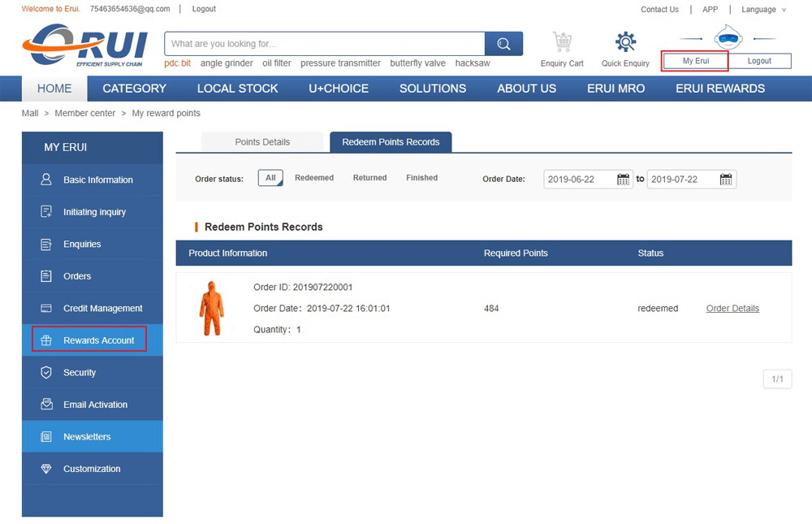Click the My Erui button
Viewport: 812px width, 524px height.
[696, 61]
